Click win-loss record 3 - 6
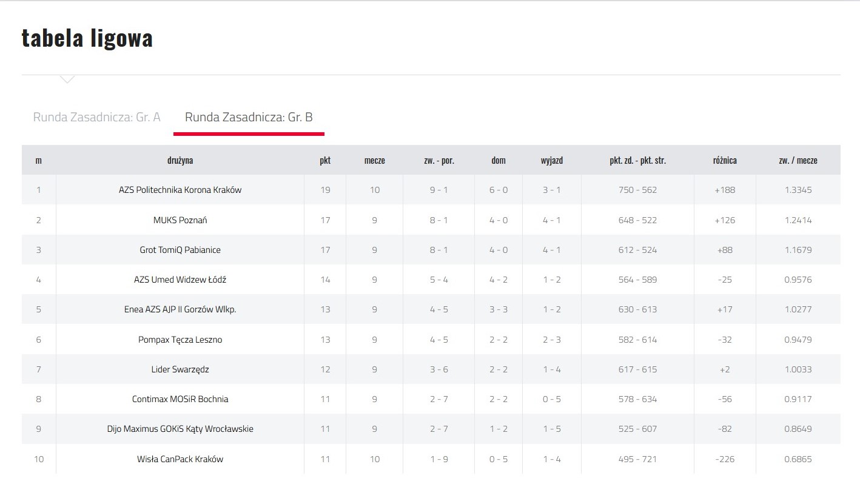 tap(439, 369)
